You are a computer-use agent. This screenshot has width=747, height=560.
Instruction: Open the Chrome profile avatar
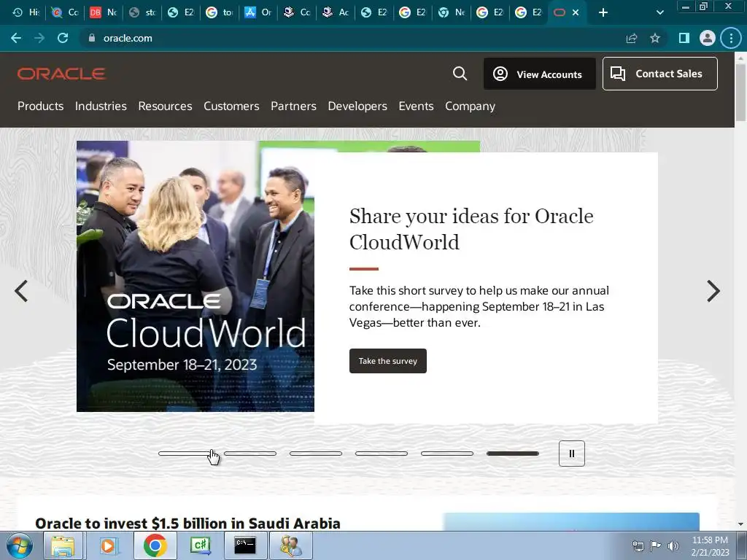pyautogui.click(x=708, y=38)
